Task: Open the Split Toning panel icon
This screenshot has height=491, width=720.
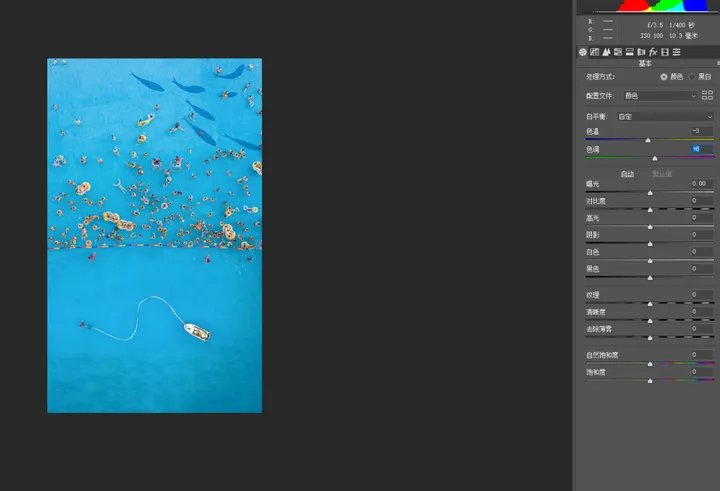Action: [630, 52]
